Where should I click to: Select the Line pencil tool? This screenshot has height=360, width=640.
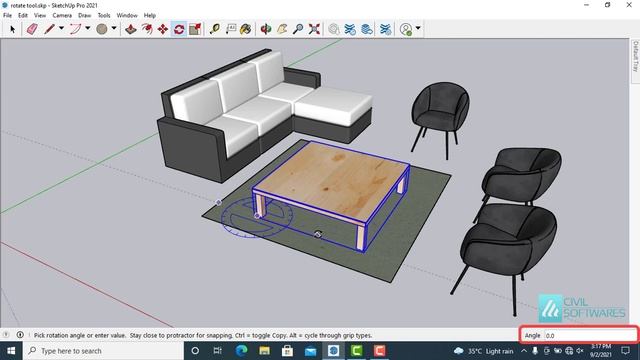tap(50, 29)
